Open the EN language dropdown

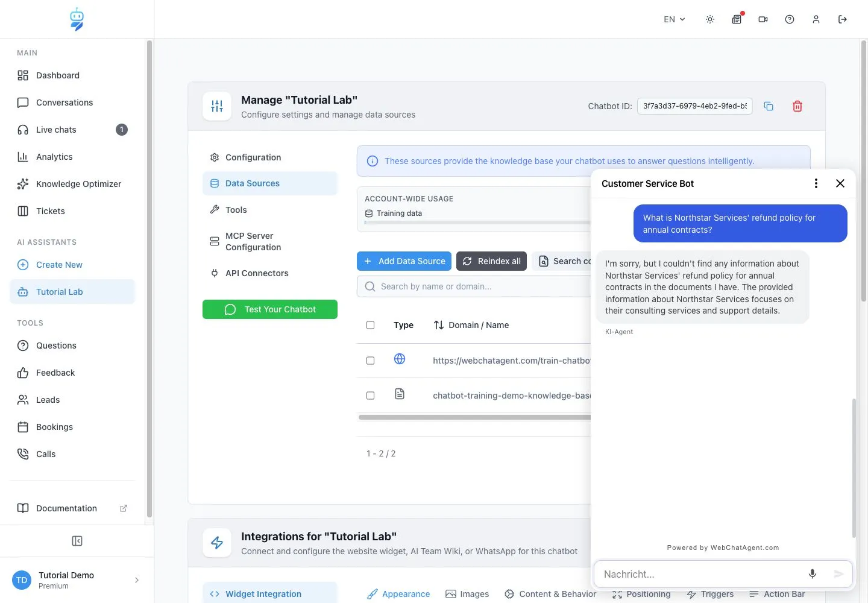(675, 19)
